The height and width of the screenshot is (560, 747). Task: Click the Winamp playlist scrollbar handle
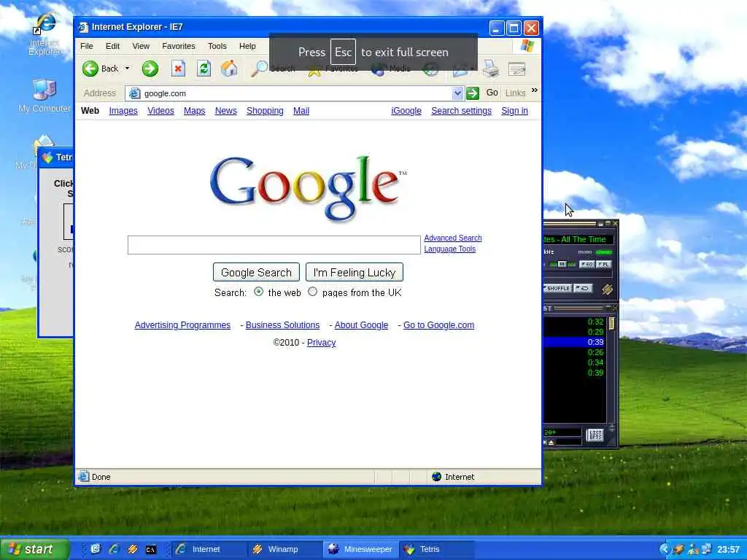coord(611,324)
